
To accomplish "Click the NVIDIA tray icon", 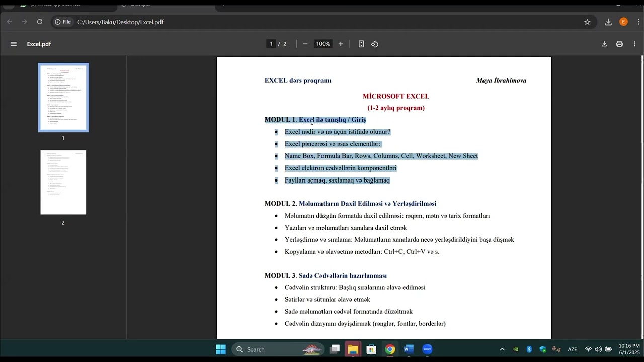I will [516, 349].
